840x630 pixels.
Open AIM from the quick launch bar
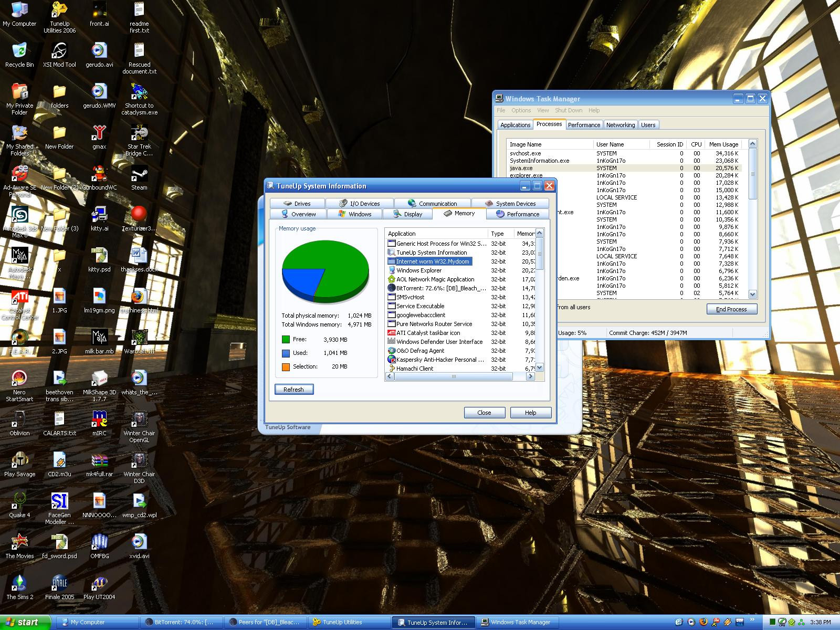(x=716, y=622)
